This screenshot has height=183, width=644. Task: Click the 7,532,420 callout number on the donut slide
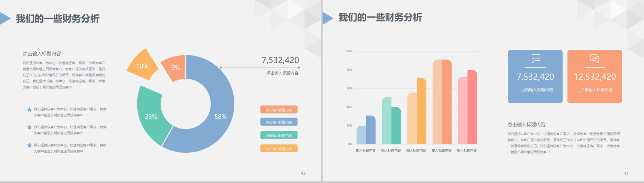280,60
